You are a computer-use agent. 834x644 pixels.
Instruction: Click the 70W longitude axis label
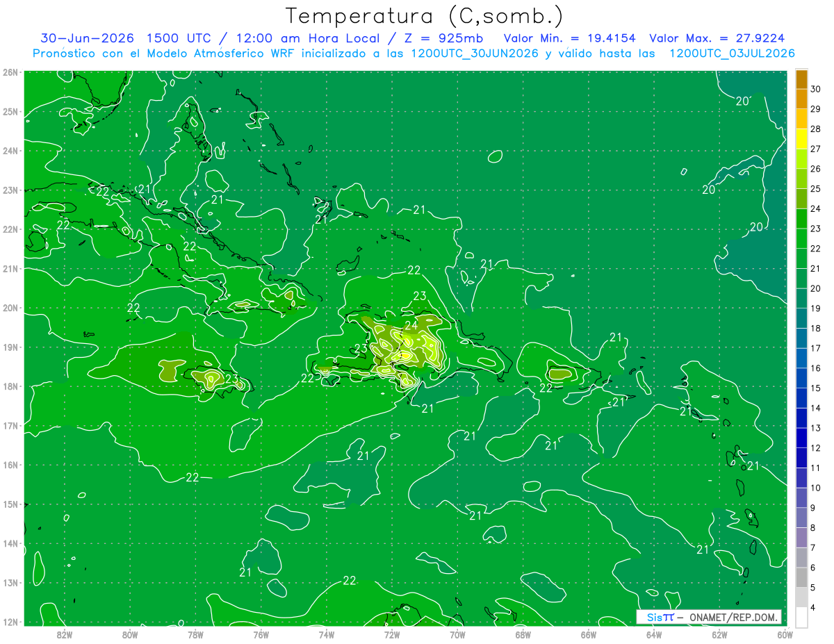457,634
